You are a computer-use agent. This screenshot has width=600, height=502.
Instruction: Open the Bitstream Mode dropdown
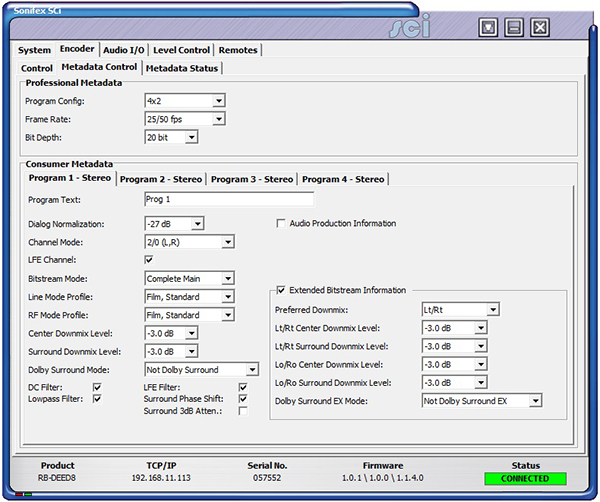coord(190,278)
